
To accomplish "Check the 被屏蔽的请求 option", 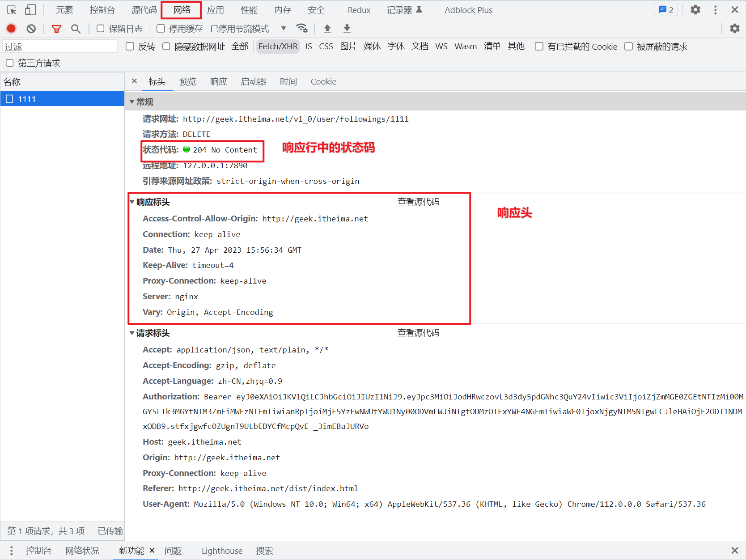I will pos(629,47).
